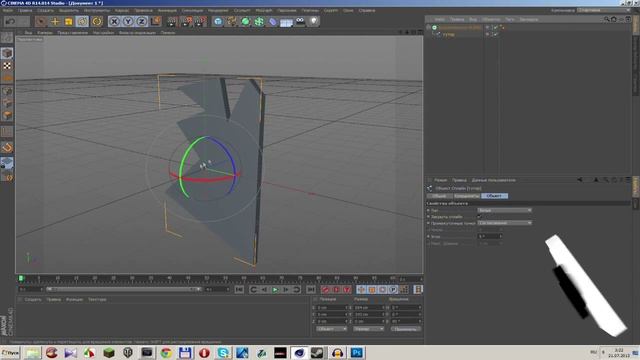Select the parent NURBS object in Object Manager

click(460, 27)
